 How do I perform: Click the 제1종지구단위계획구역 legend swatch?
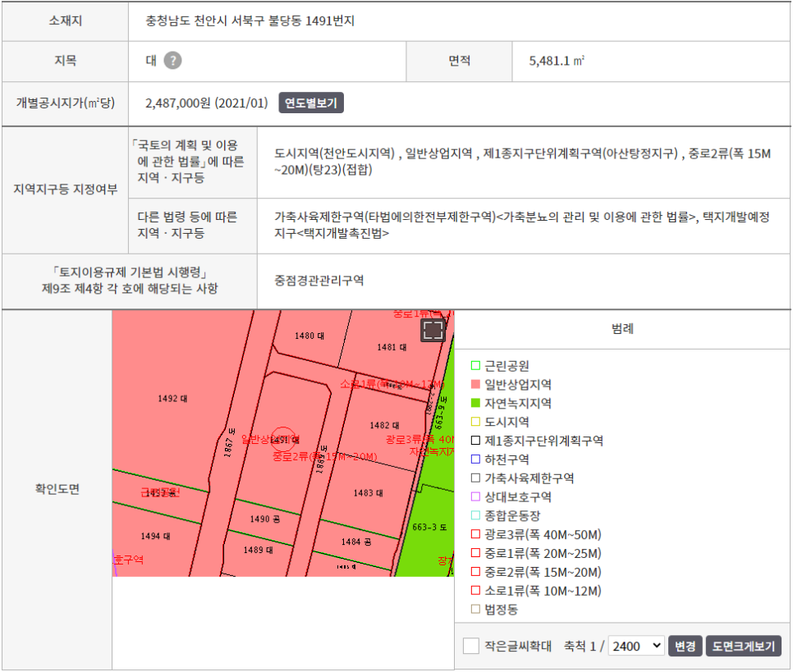click(x=475, y=441)
